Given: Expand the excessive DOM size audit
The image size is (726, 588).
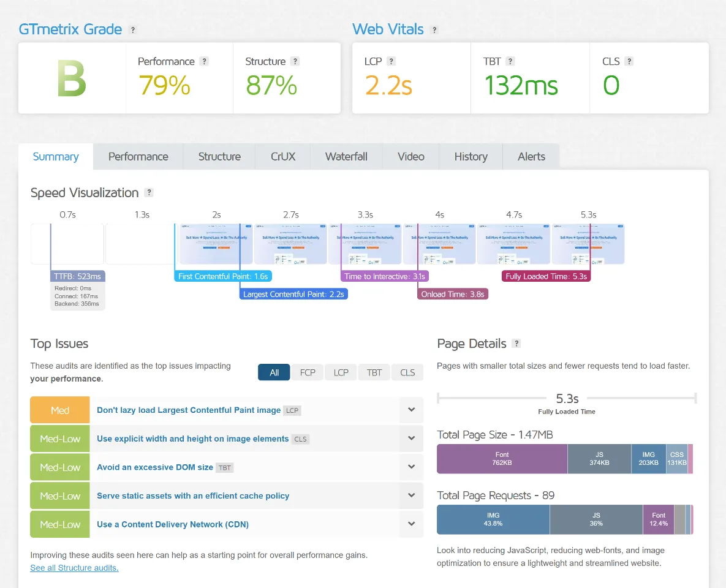Looking at the screenshot, I should click(411, 467).
